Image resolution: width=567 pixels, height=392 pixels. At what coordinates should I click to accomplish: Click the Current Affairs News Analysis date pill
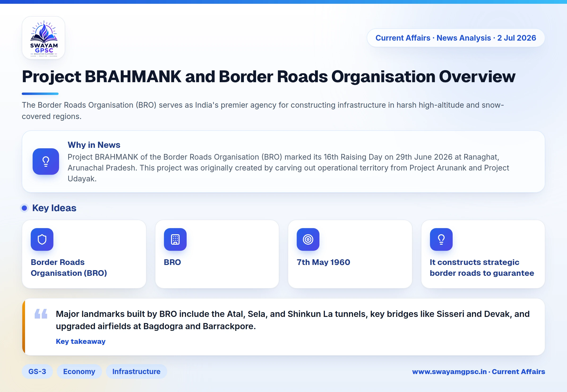pyautogui.click(x=456, y=38)
